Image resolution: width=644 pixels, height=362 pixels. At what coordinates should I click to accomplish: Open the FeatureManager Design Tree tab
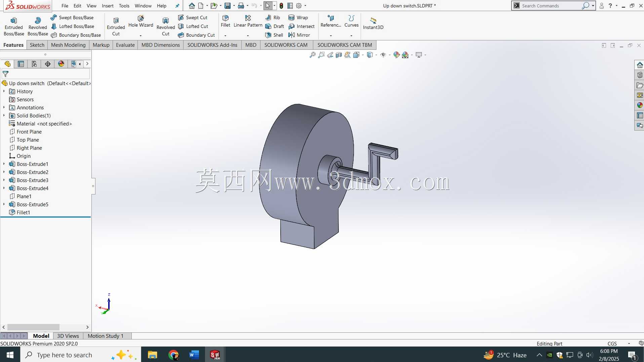pyautogui.click(x=7, y=64)
